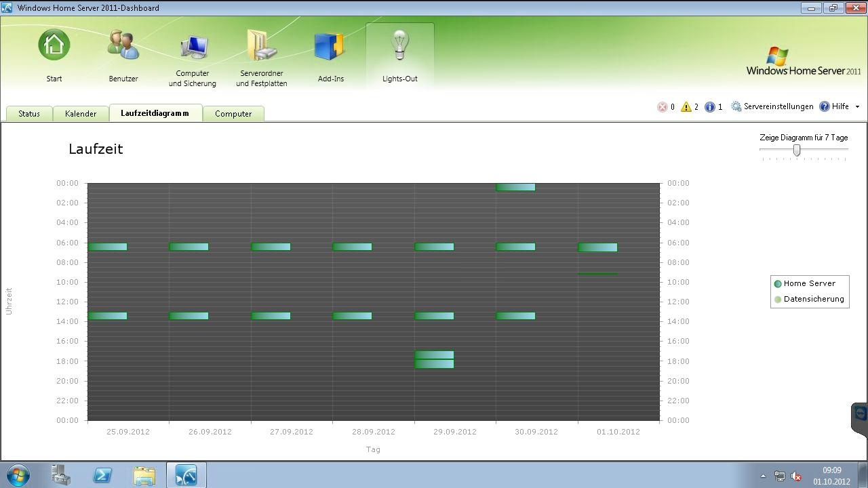
Task: Switch to the Computer tab
Action: coord(233,114)
